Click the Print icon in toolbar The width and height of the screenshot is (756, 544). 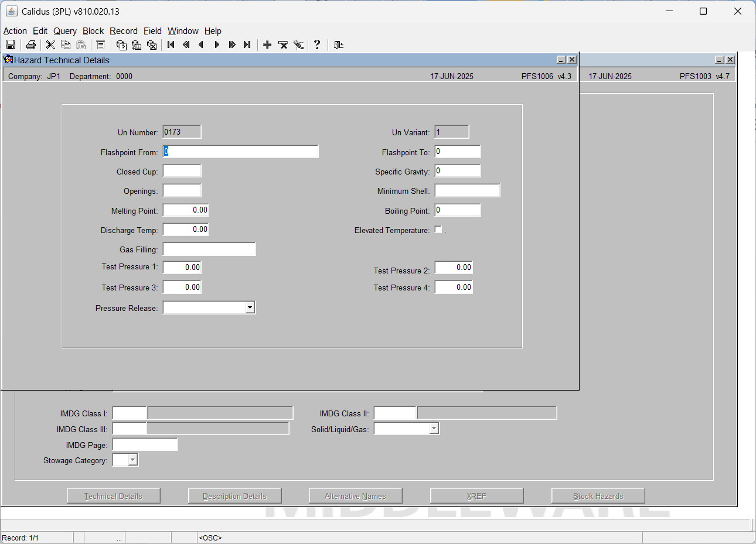coord(31,45)
